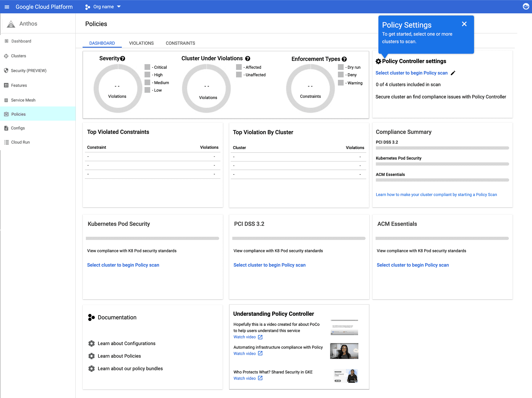This screenshot has height=398, width=532.
Task: Open Cloud Run in the sidebar
Action: click(x=20, y=142)
